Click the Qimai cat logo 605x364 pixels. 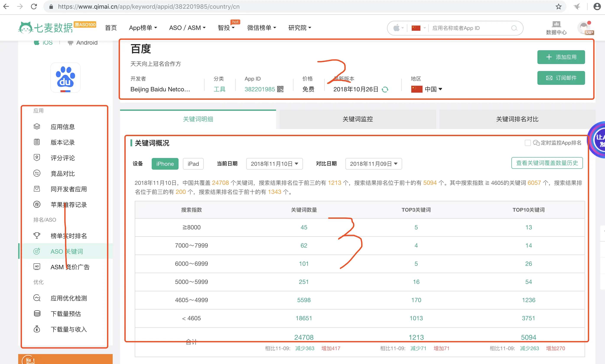click(26, 27)
